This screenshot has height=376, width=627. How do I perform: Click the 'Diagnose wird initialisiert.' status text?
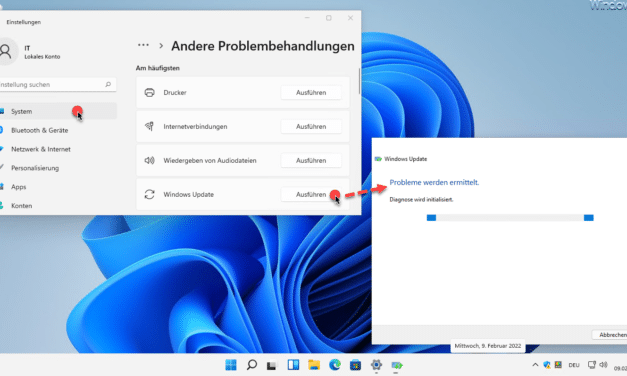[421, 200]
